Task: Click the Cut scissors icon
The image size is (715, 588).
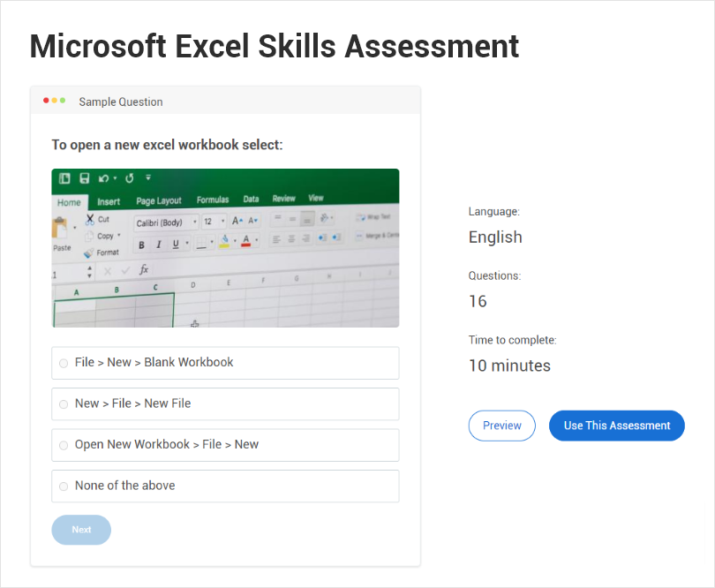Action: click(89, 219)
